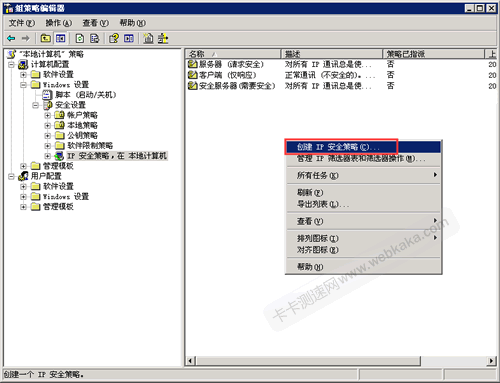
Task: Choose 创建 IP 安全策略(C)... from context menu
Action: pos(364,147)
